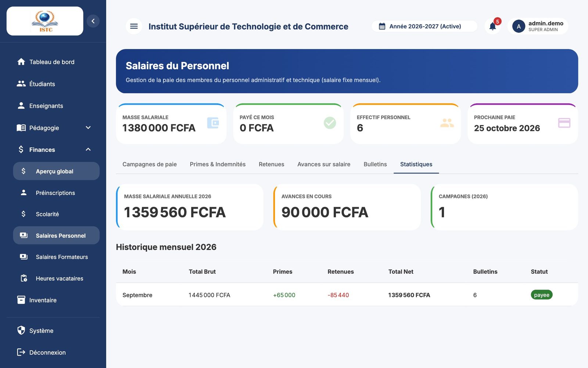Click the check icon in Payé ce mois card
This screenshot has width=588, height=368.
click(330, 123)
